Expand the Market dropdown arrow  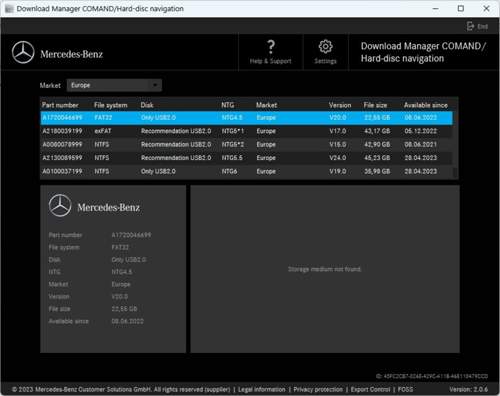tap(155, 85)
